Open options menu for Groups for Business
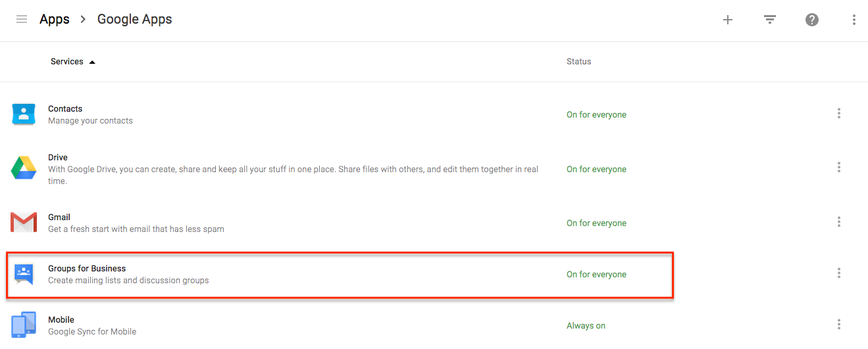This screenshot has width=868, height=349. pyautogui.click(x=838, y=273)
